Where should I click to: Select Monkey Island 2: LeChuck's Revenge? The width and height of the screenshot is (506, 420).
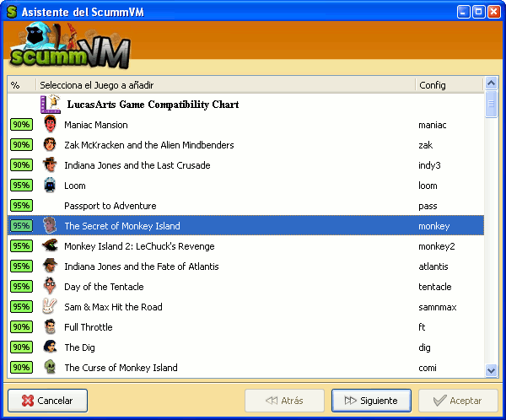(139, 246)
